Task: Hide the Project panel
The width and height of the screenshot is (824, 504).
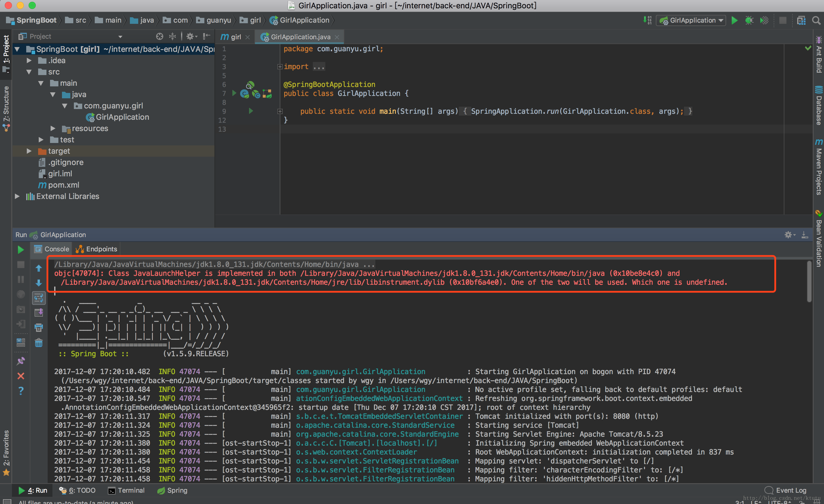Action: [x=207, y=36]
